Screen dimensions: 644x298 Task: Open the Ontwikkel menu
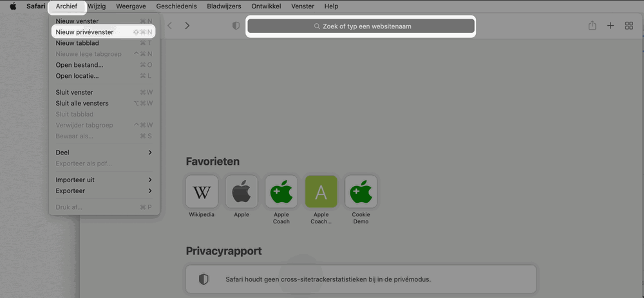pyautogui.click(x=266, y=6)
